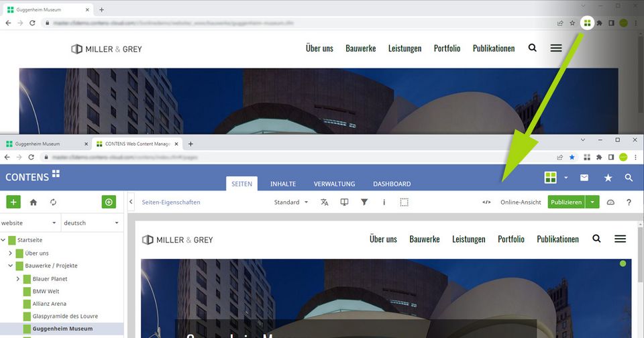Click the filter funnel icon

364,202
